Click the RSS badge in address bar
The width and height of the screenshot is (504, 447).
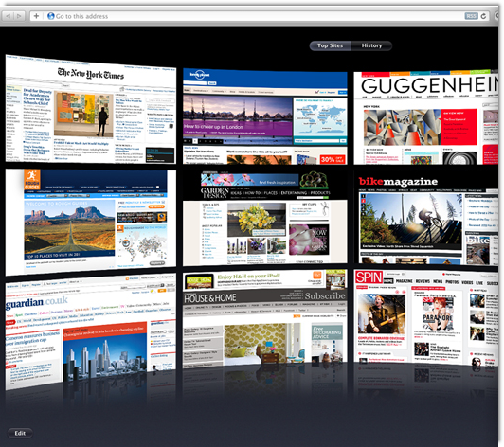[x=471, y=16]
